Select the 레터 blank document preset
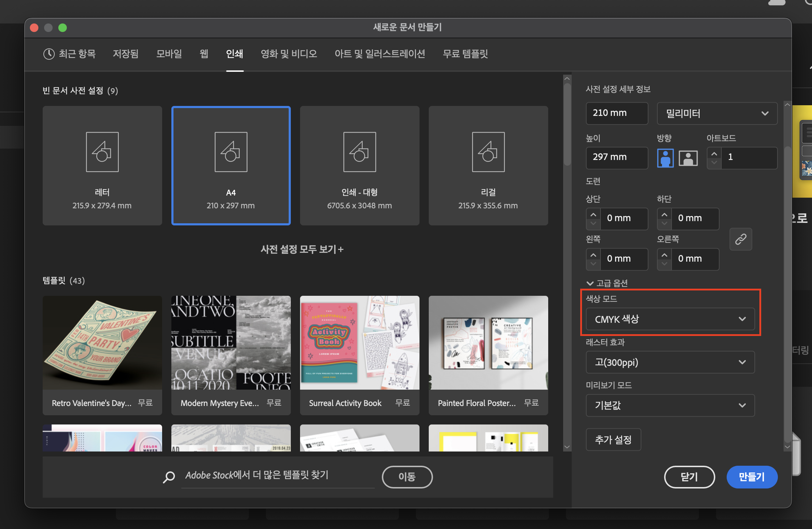The width and height of the screenshot is (812, 529). click(x=102, y=166)
